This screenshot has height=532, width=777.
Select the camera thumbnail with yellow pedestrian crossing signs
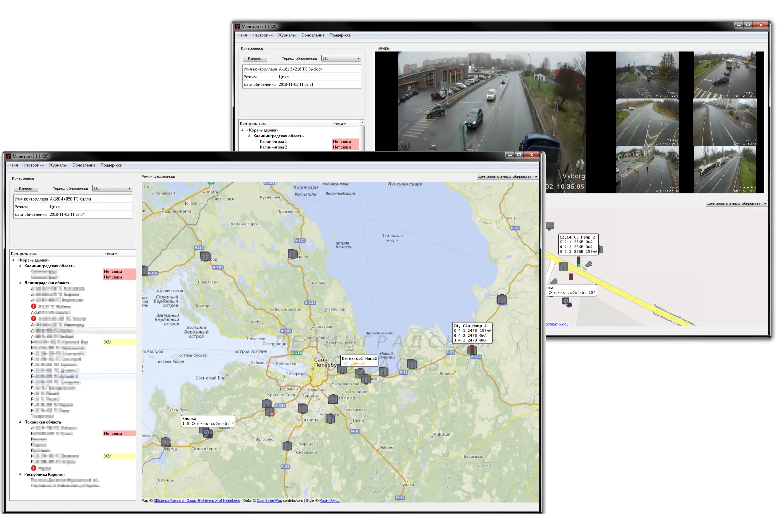[647, 169]
